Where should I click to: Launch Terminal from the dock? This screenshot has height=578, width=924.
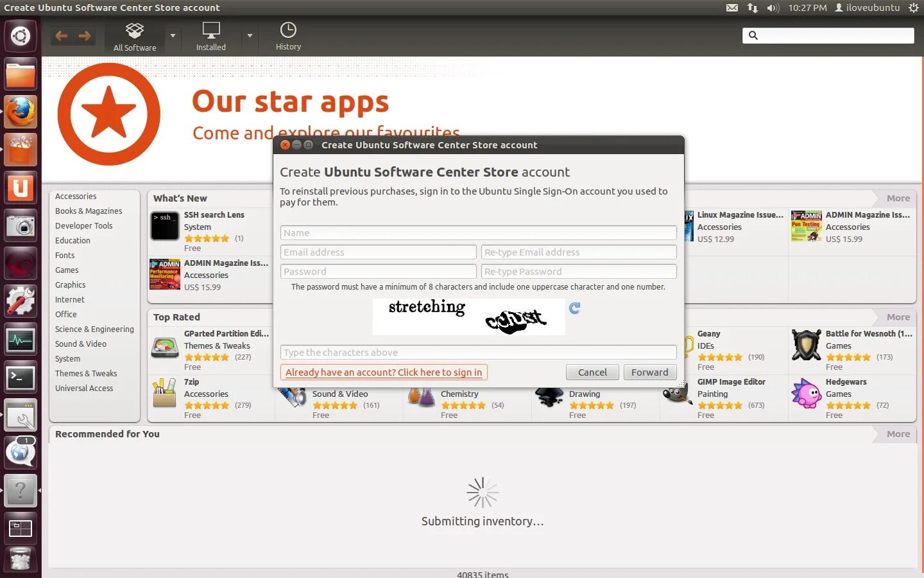tap(21, 377)
